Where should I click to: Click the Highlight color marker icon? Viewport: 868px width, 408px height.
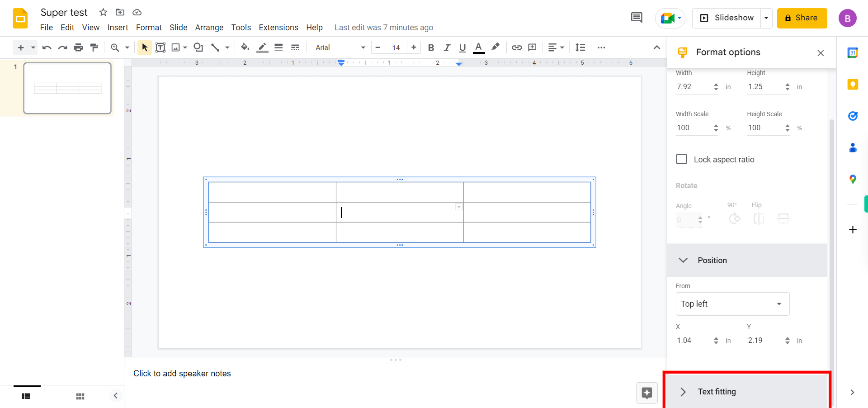[495, 47]
